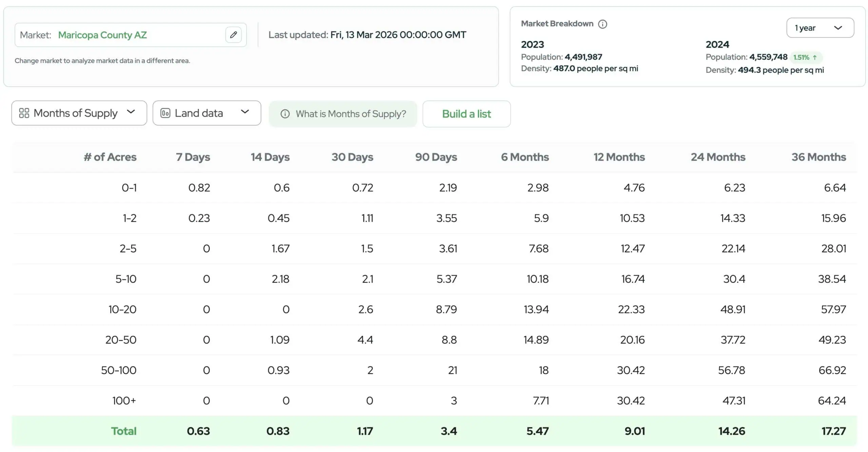868x452 pixels.
Task: Click the 90 Days column header
Action: (436, 157)
